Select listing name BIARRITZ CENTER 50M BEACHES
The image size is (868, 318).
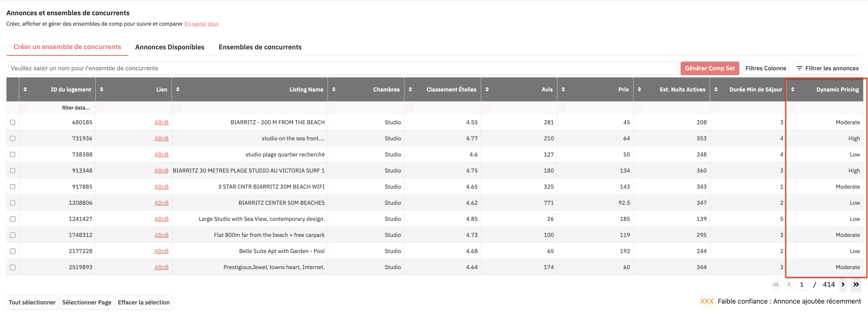pos(281,203)
